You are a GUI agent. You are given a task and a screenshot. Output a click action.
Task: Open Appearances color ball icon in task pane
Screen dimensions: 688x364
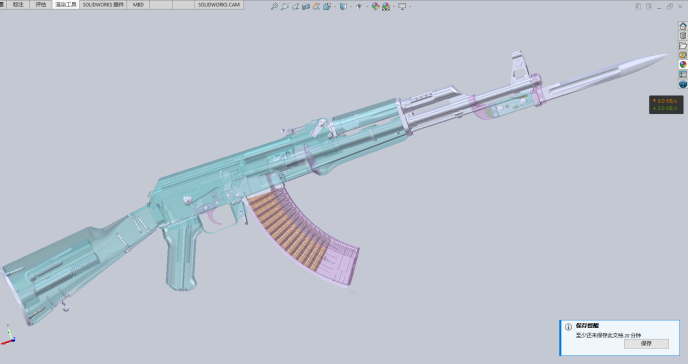683,64
